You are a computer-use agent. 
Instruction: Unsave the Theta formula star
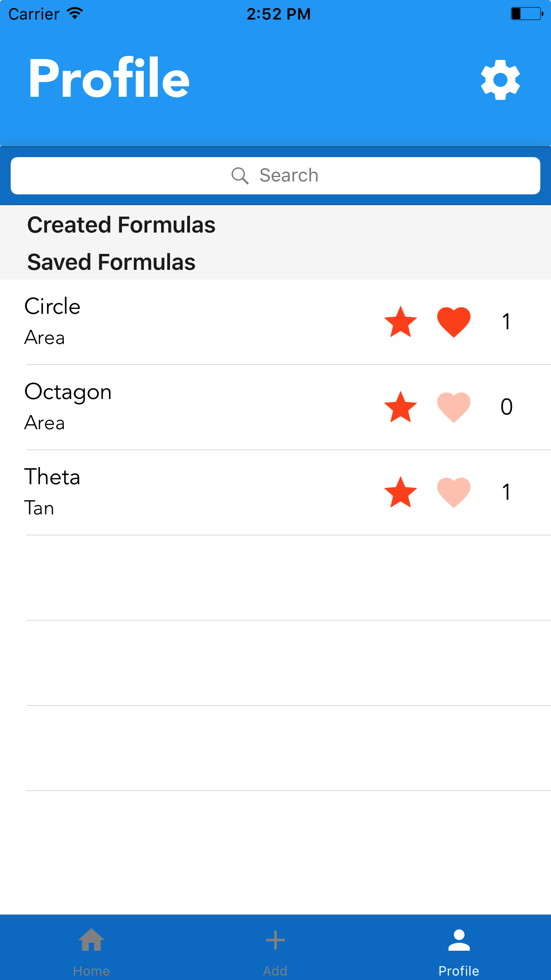pyautogui.click(x=401, y=492)
